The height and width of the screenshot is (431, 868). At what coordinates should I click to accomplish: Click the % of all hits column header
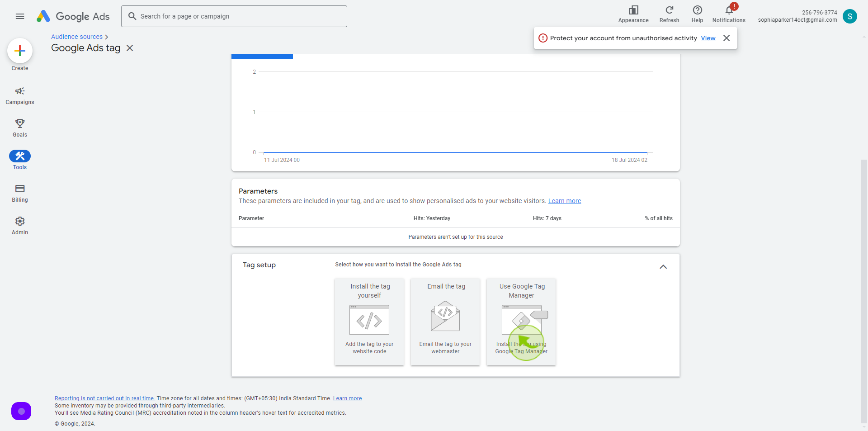659,218
